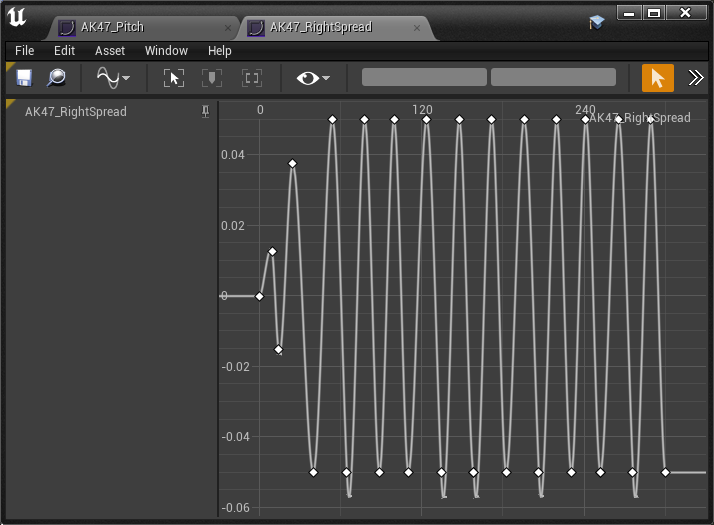Select the keyframe near value -0.015
Viewport: 714px width, 525px height.
[x=278, y=350]
